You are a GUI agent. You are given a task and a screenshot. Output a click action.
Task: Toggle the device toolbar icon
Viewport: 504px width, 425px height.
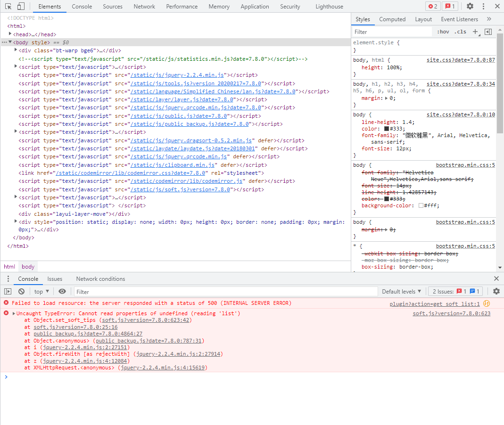(21, 6)
